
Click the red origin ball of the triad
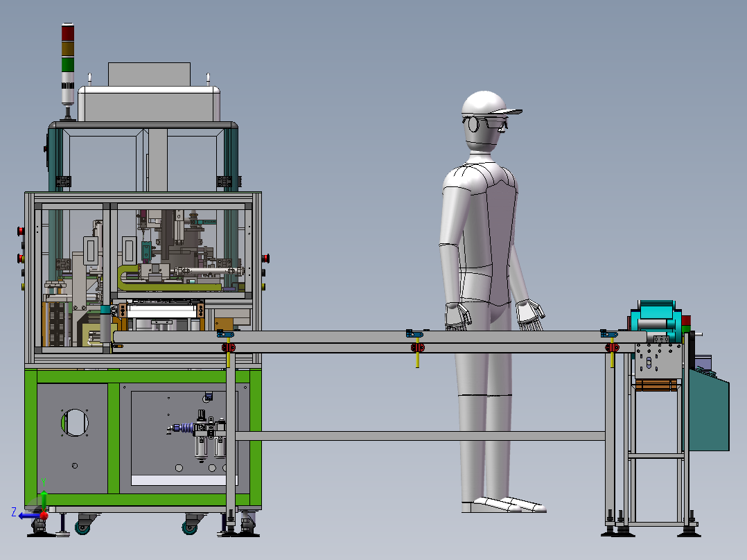point(44,515)
